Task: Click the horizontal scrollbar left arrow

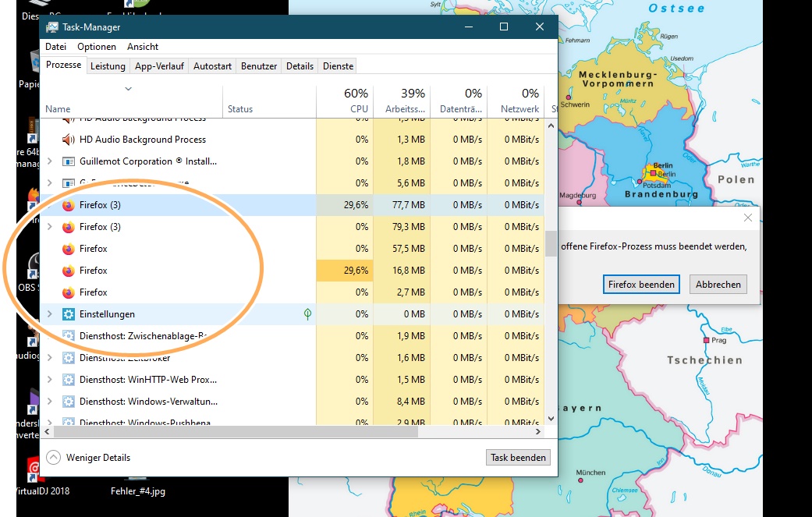Action: click(x=47, y=431)
